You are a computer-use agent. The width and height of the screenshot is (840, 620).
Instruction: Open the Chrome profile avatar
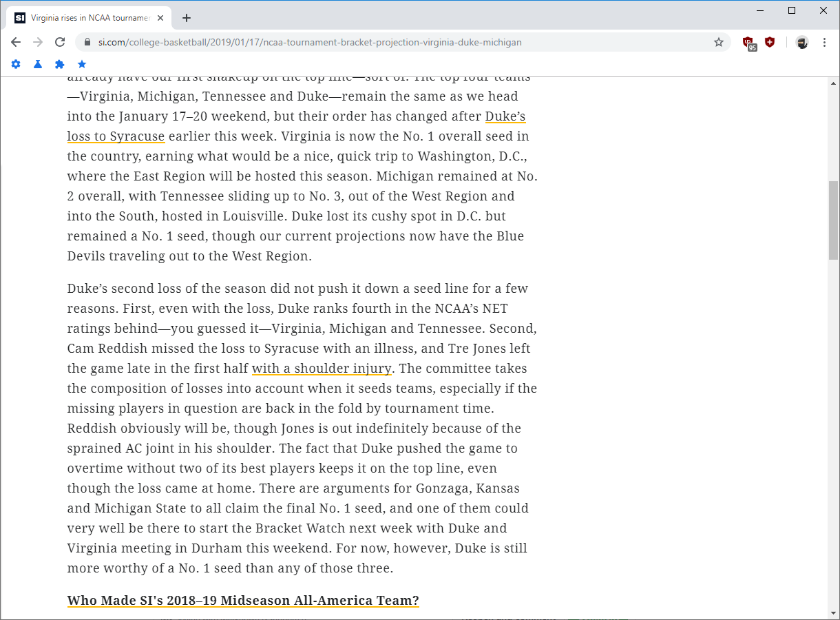[x=802, y=42]
